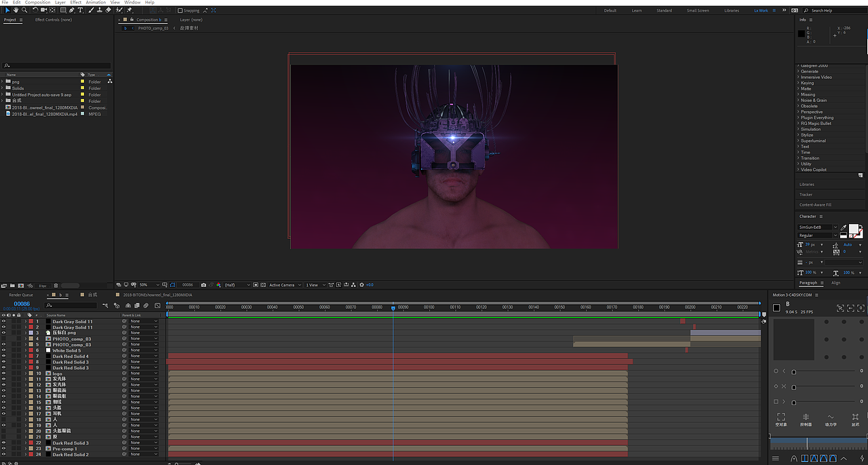The image size is (868, 465).
Task: Open the Content-Aware Fill panel
Action: tap(815, 204)
